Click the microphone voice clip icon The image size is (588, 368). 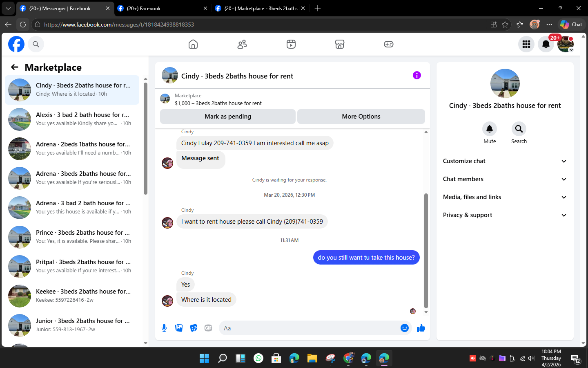tap(164, 328)
